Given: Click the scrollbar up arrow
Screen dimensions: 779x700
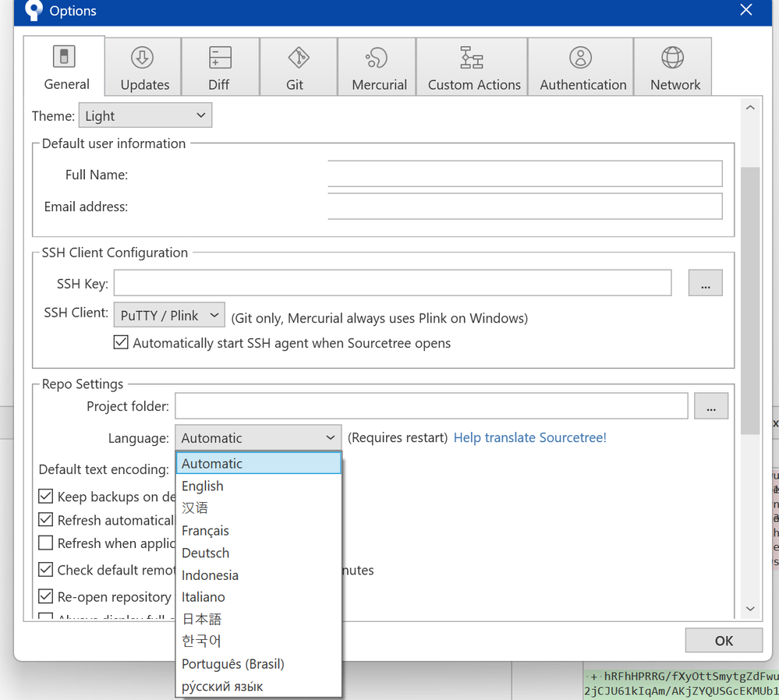Looking at the screenshot, I should [x=750, y=108].
